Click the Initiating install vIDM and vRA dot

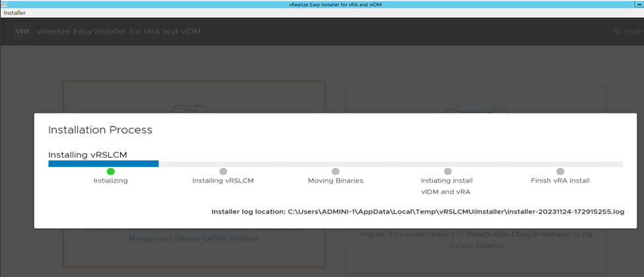448,171
